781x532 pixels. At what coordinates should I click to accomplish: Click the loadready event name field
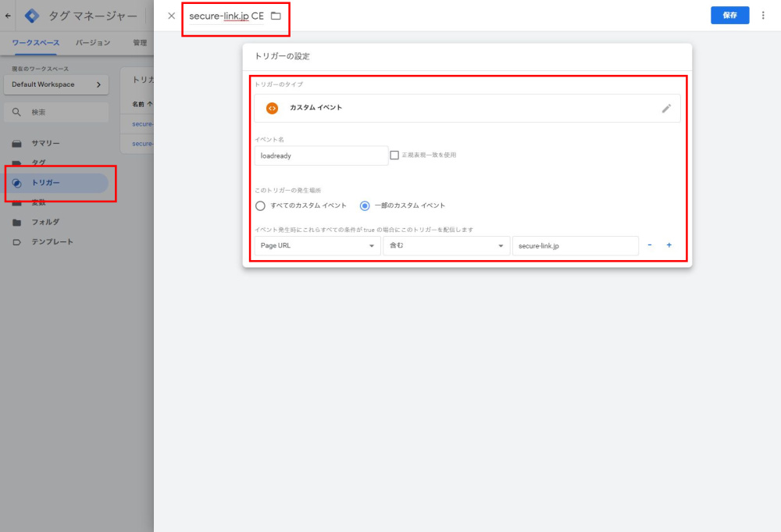tap(321, 155)
